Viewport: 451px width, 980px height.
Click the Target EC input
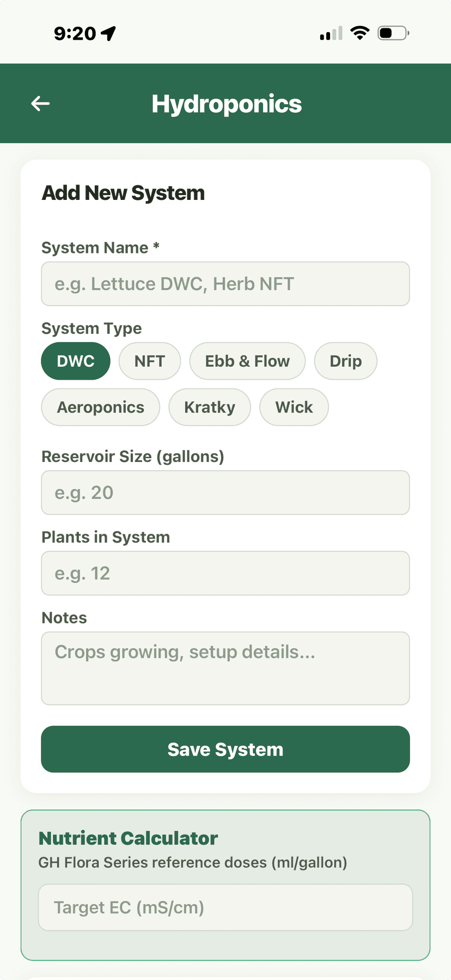(x=225, y=907)
